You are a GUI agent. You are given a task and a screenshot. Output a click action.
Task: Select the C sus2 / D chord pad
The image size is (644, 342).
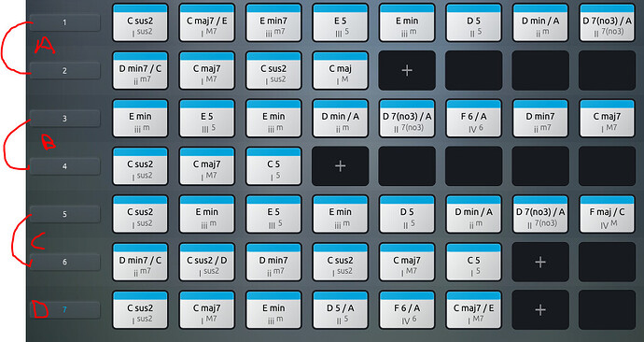pyautogui.click(x=207, y=262)
